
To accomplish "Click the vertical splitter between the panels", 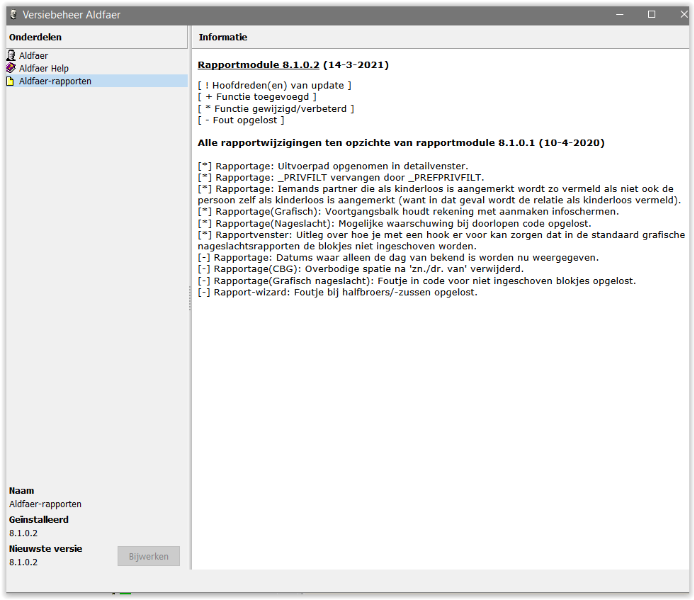I will (190, 300).
